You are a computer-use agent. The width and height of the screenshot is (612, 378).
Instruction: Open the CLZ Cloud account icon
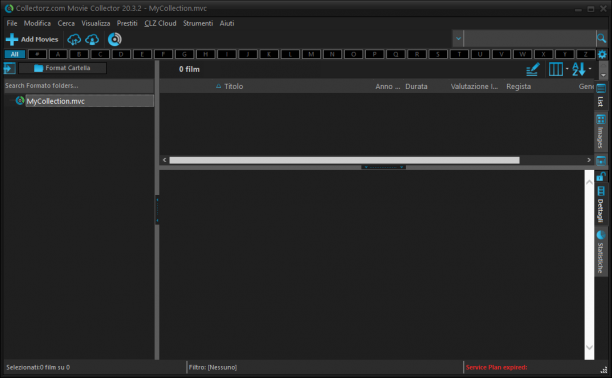(x=92, y=39)
